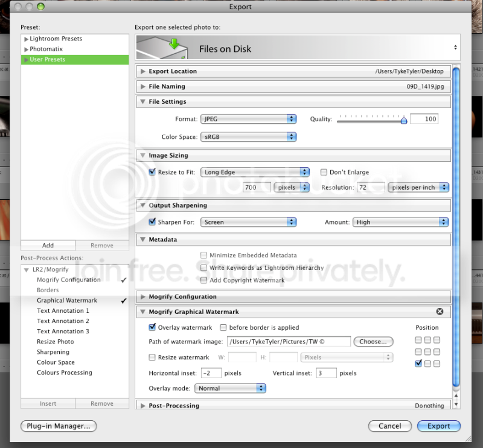Click the green zoom window button
Screen dimensions: 483x448
click(x=40, y=7)
